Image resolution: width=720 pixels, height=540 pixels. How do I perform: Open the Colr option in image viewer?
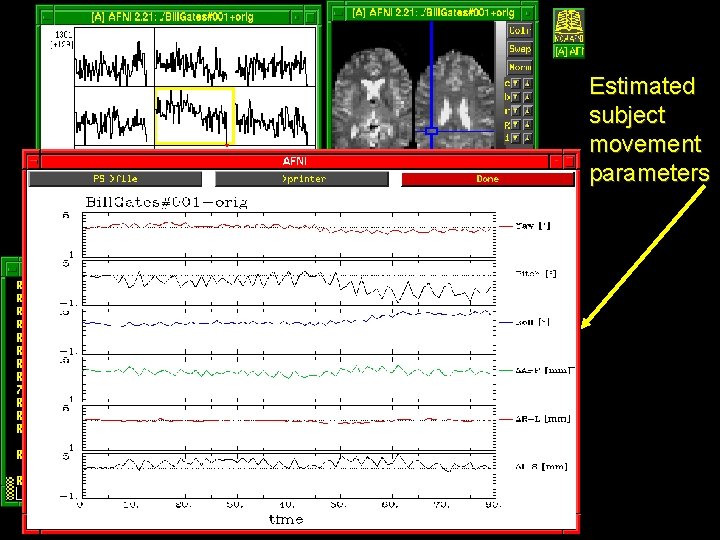click(519, 31)
